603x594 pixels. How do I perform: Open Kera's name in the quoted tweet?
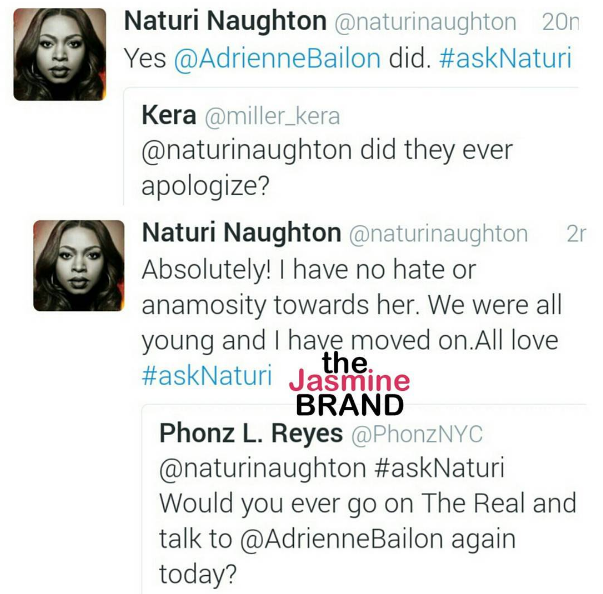click(169, 115)
